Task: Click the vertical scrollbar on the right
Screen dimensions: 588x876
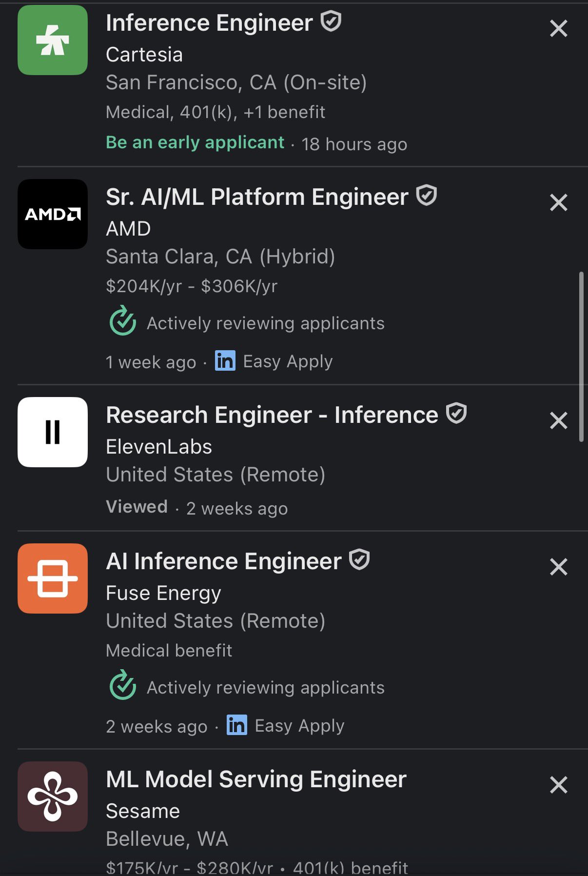Action: pos(581,357)
